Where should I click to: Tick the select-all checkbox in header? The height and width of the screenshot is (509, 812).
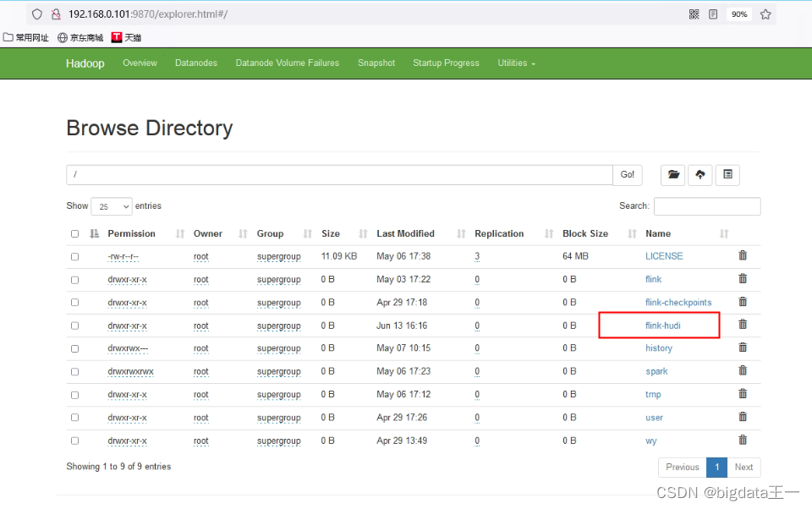pyautogui.click(x=75, y=234)
